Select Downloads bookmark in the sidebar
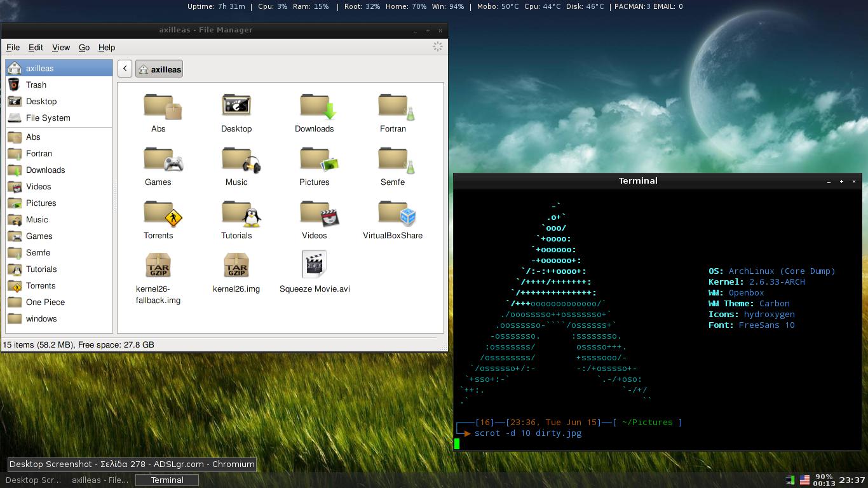The width and height of the screenshot is (868, 488). pyautogui.click(x=58, y=170)
